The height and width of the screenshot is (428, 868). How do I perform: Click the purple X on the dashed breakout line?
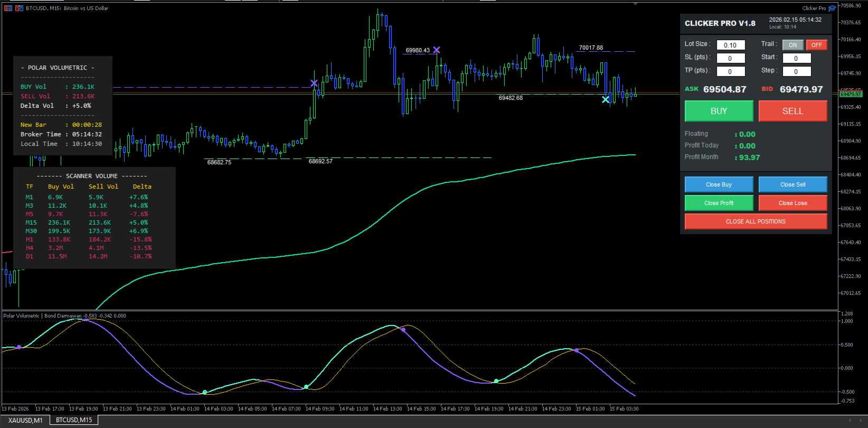[x=314, y=83]
